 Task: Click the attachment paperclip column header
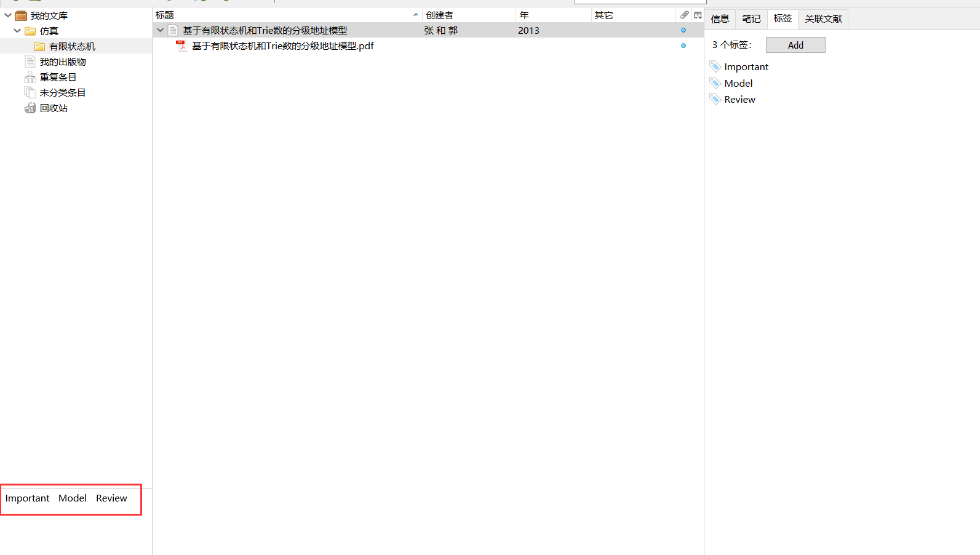(684, 15)
